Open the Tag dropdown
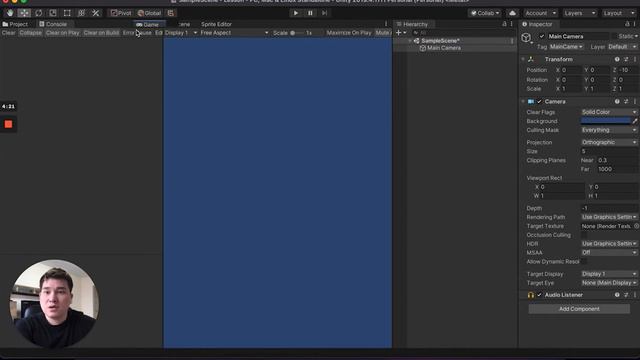640x360 pixels. (566, 47)
